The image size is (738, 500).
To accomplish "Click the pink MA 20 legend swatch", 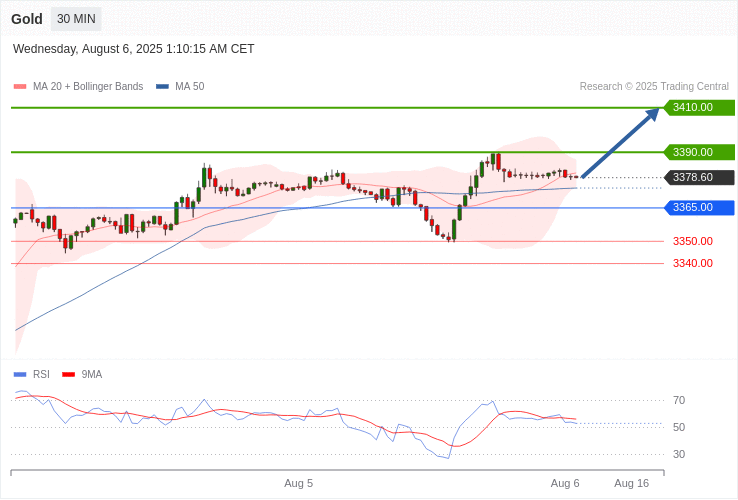I will coord(20,87).
